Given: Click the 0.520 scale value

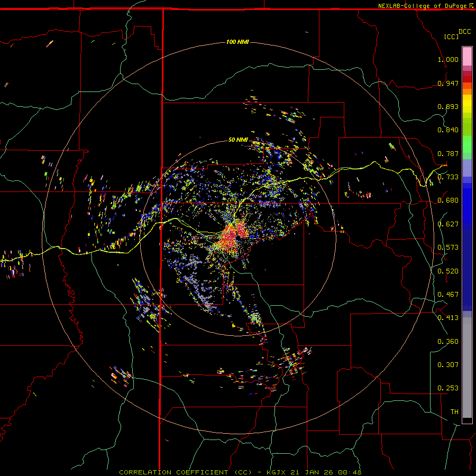Looking at the screenshot, I should click(448, 271).
